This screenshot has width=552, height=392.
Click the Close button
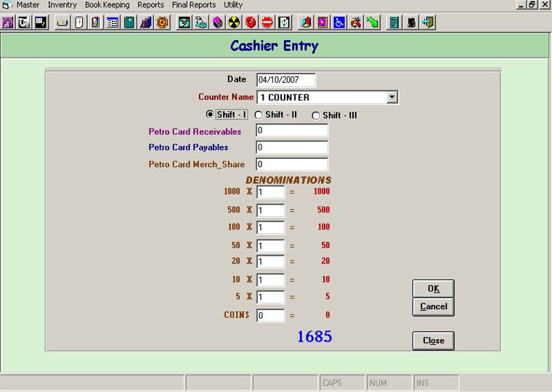[434, 340]
